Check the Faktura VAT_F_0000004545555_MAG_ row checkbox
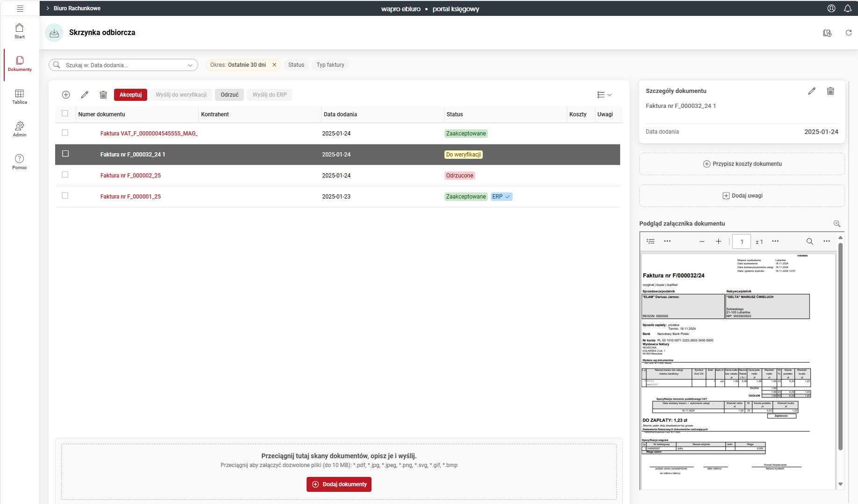 (x=65, y=133)
